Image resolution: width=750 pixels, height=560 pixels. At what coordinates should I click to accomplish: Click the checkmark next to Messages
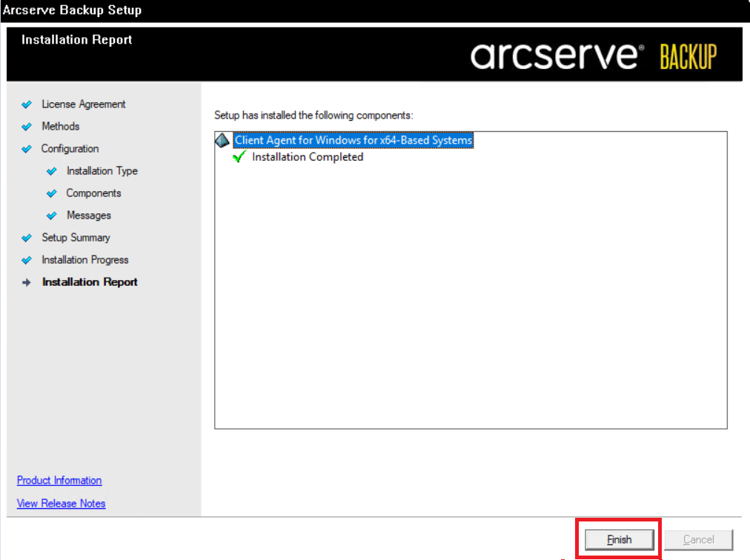pyautogui.click(x=52, y=216)
